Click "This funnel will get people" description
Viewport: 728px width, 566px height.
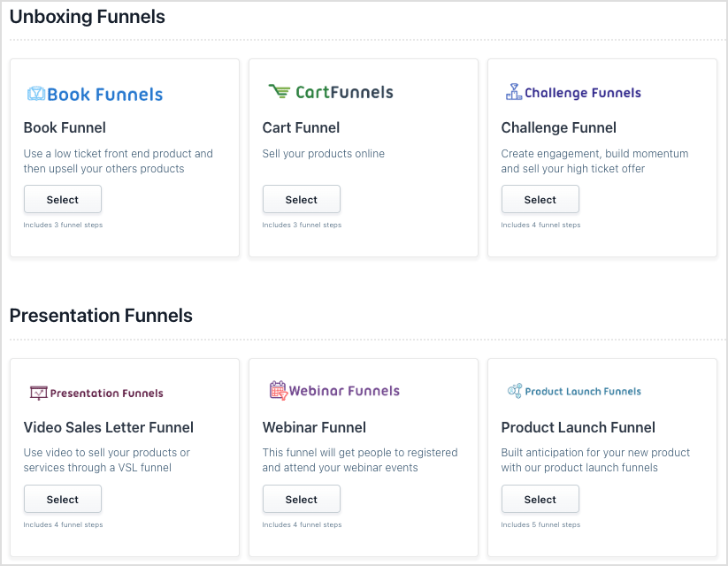click(360, 460)
